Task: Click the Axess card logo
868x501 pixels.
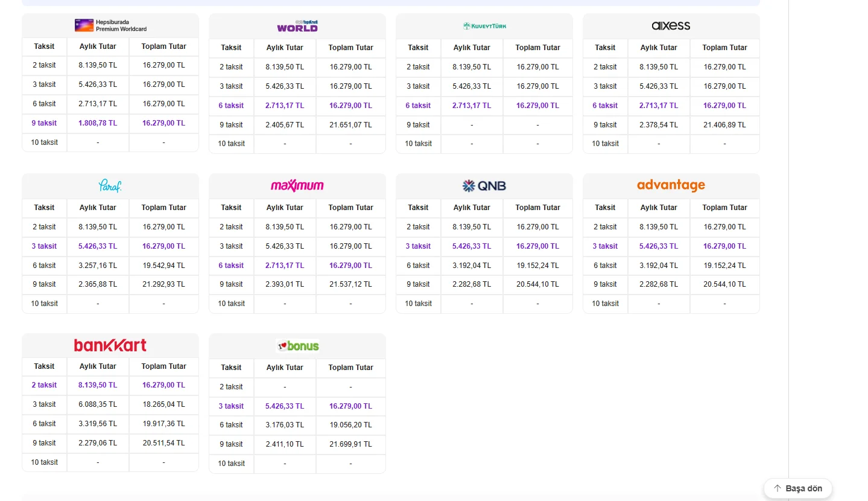Action: click(671, 26)
